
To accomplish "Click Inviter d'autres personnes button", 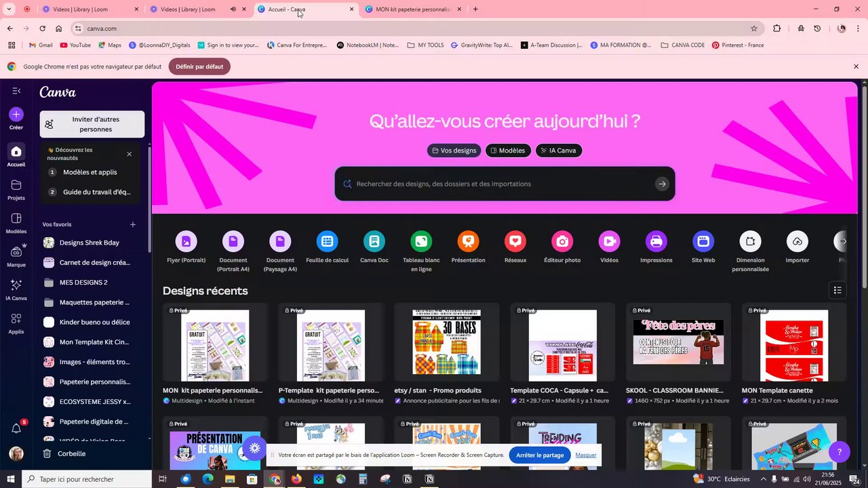I will [92, 124].
